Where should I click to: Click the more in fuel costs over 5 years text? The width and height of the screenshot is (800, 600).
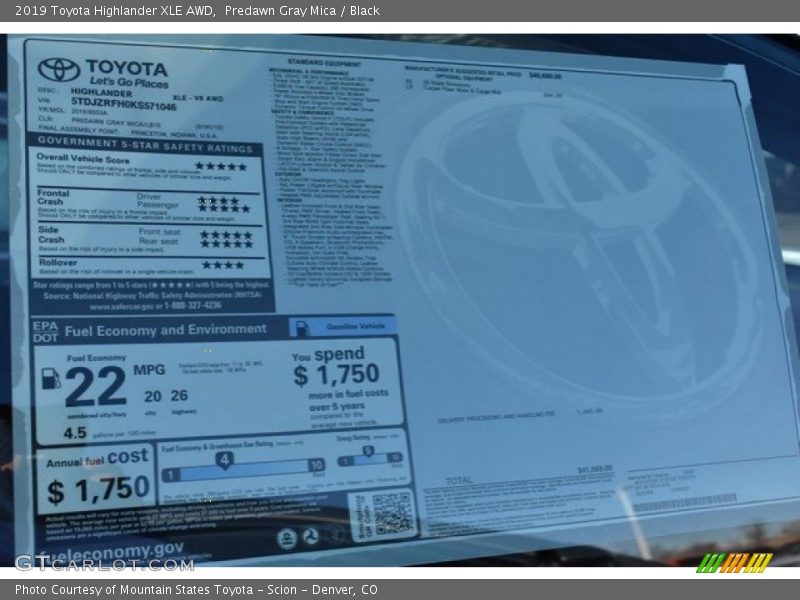[348, 400]
